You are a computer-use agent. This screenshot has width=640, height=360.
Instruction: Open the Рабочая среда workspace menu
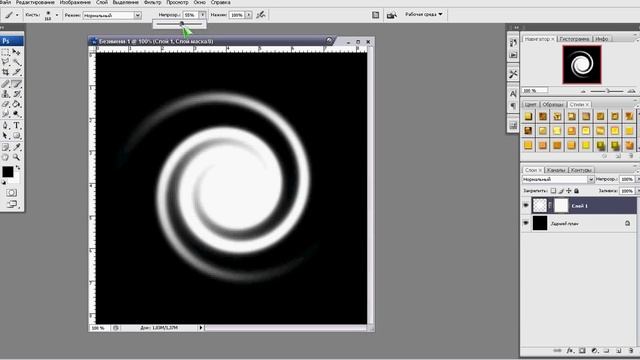423,14
